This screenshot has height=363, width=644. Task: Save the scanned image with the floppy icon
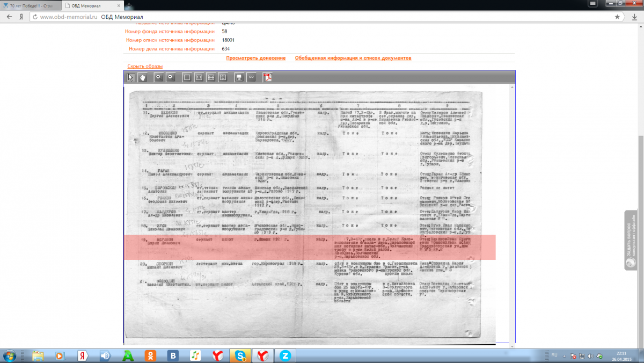click(x=239, y=77)
